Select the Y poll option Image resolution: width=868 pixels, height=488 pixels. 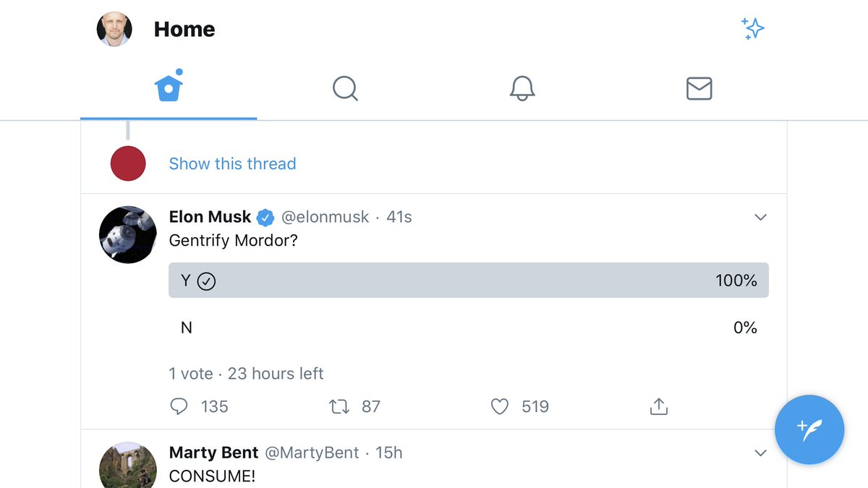tap(468, 281)
